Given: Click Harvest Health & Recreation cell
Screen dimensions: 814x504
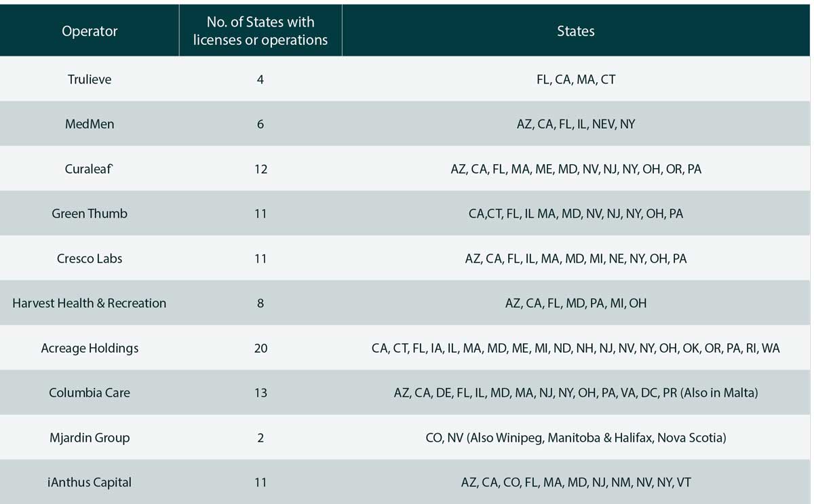Looking at the screenshot, I should point(90,303).
